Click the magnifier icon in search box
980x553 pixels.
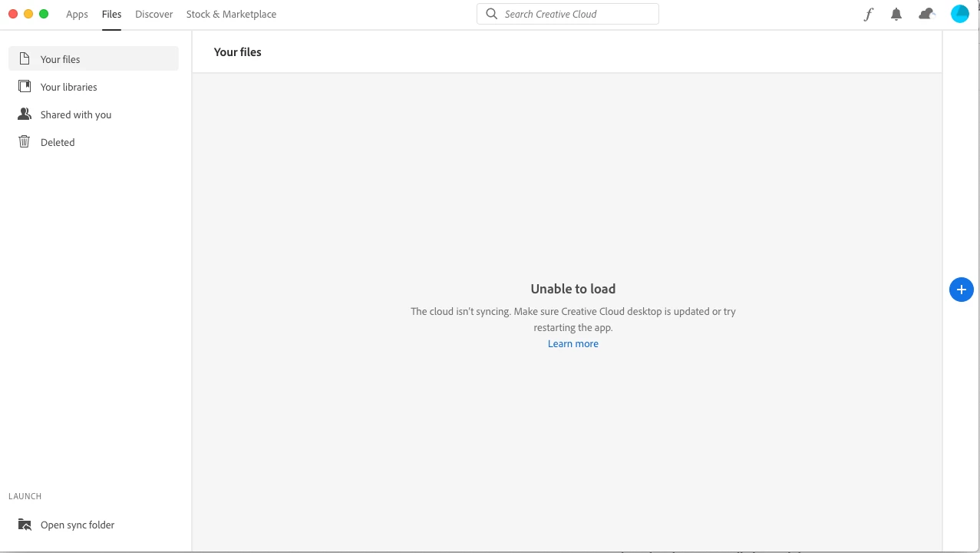[x=492, y=14]
